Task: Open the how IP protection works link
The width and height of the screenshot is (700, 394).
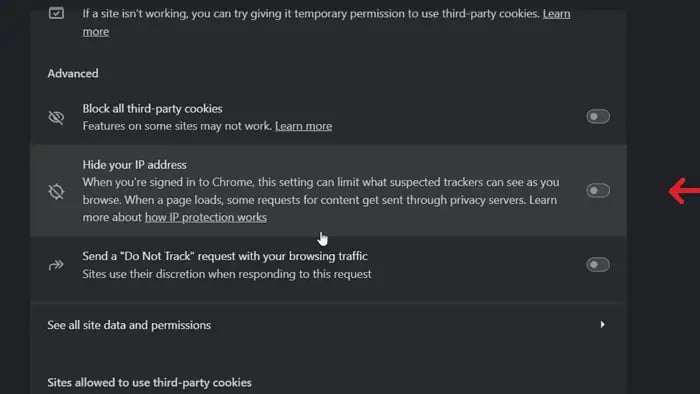Action: coord(206,217)
